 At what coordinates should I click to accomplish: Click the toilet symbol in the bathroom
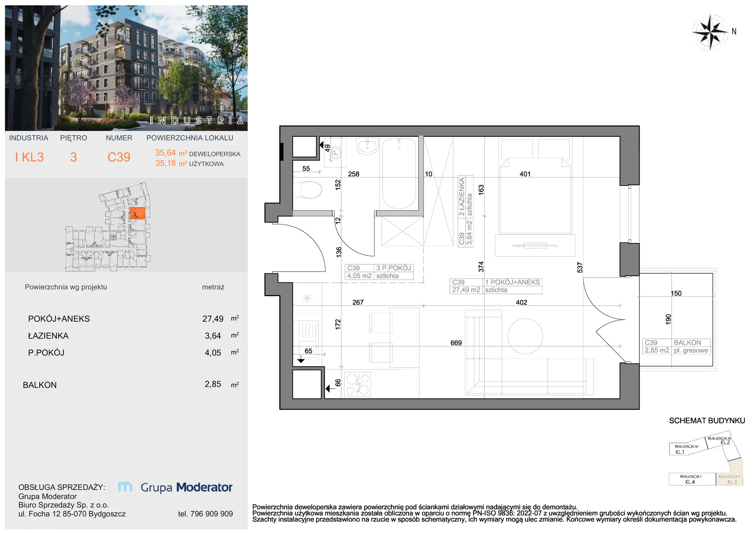(308, 190)
